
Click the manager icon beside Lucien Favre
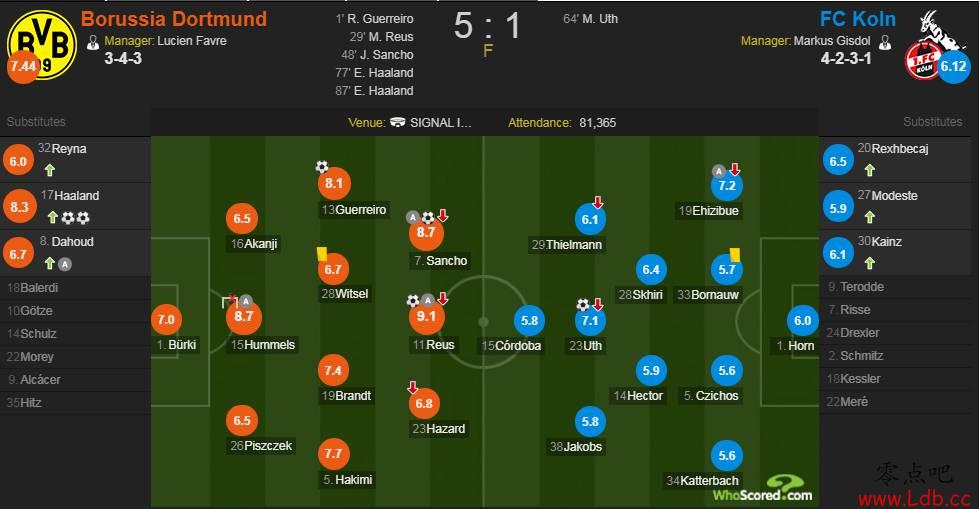[93, 42]
